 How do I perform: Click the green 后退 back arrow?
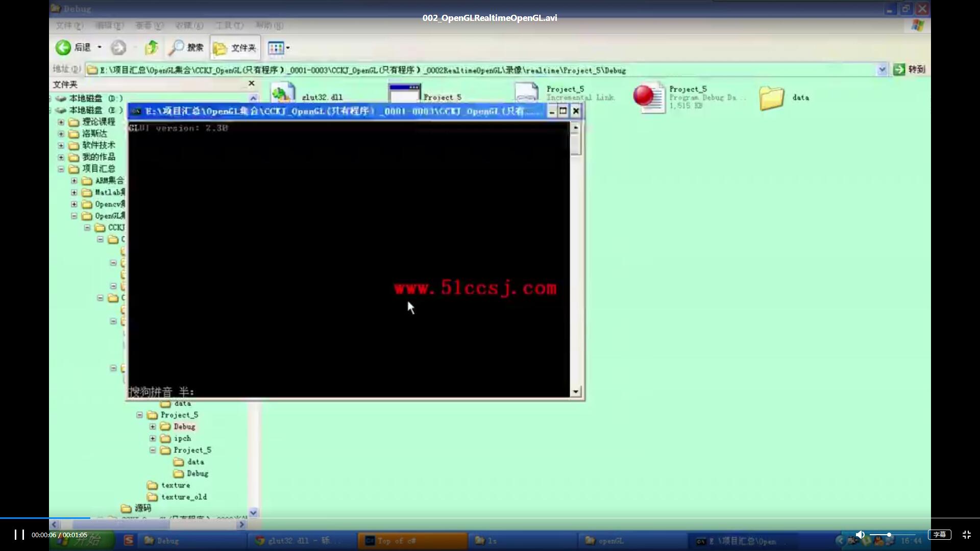click(x=63, y=47)
